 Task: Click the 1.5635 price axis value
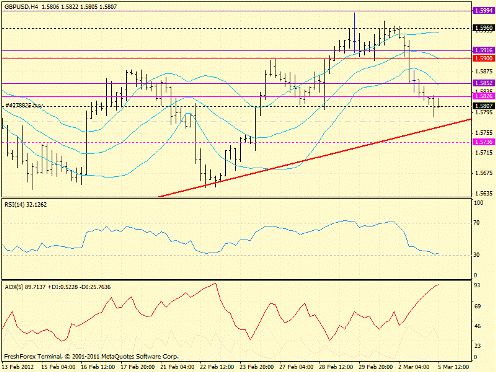click(484, 193)
